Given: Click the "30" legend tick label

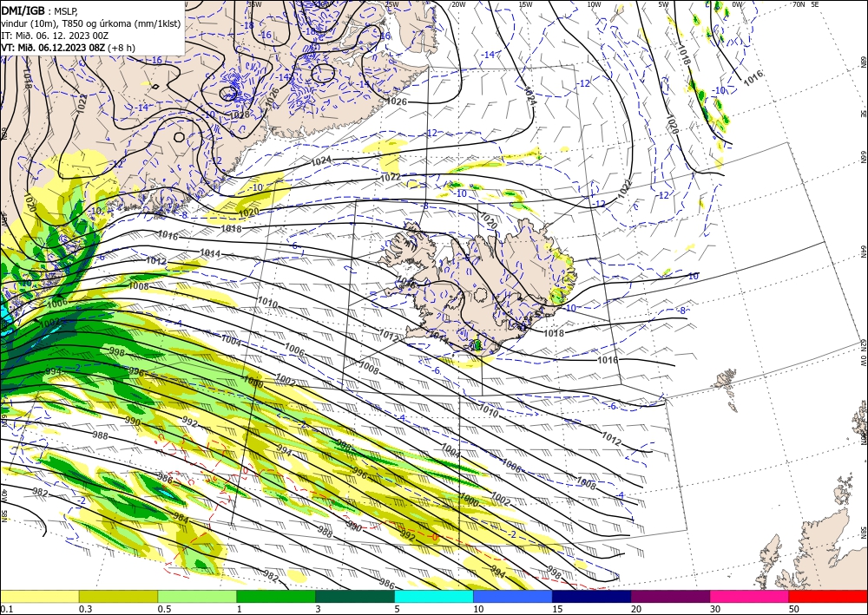Looking at the screenshot, I should click(x=715, y=609).
